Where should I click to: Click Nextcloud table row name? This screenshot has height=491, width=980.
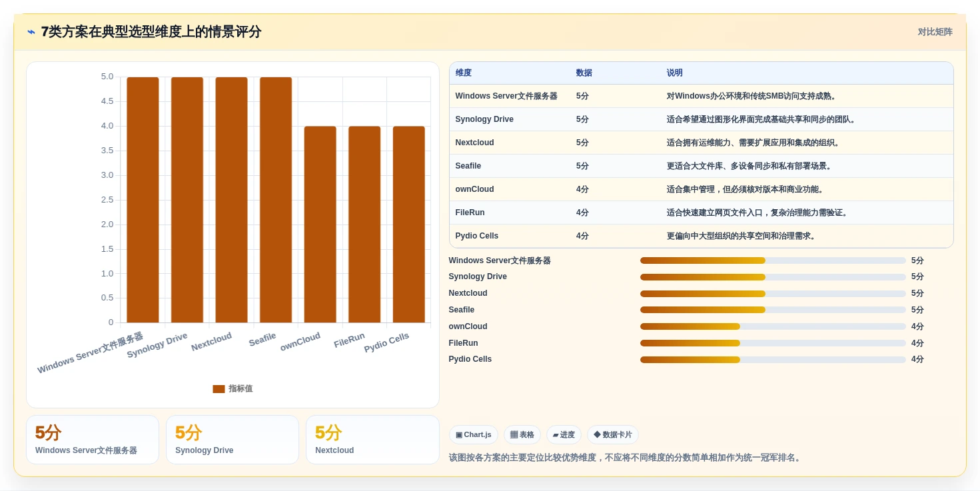pyautogui.click(x=475, y=143)
